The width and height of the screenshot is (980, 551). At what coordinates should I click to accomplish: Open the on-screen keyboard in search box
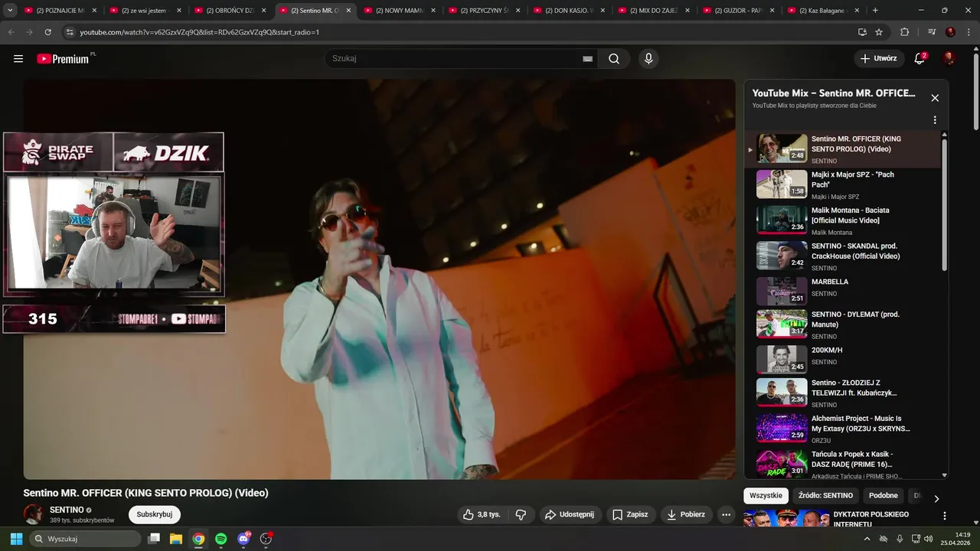tap(587, 59)
